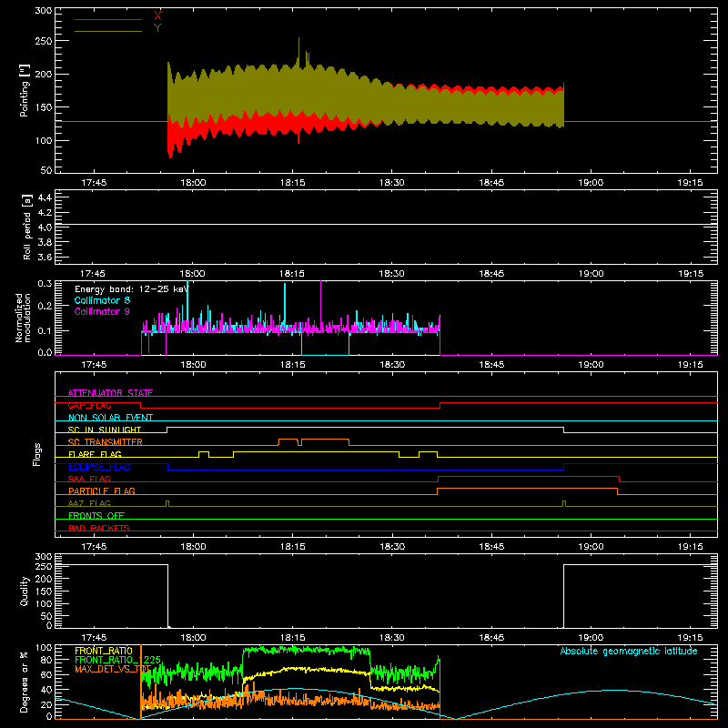Click the 19:15 label under Quality plot
Screen dimensions: 728x728
(690, 638)
